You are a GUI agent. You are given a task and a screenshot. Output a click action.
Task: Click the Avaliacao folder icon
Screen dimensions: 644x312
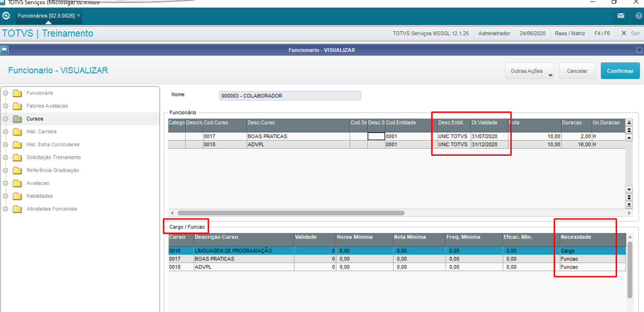[x=17, y=184]
